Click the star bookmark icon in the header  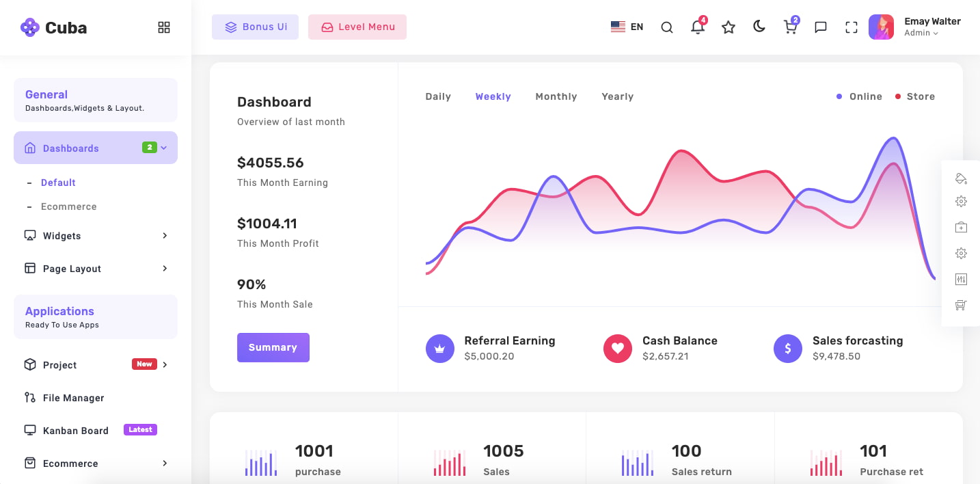tap(729, 27)
